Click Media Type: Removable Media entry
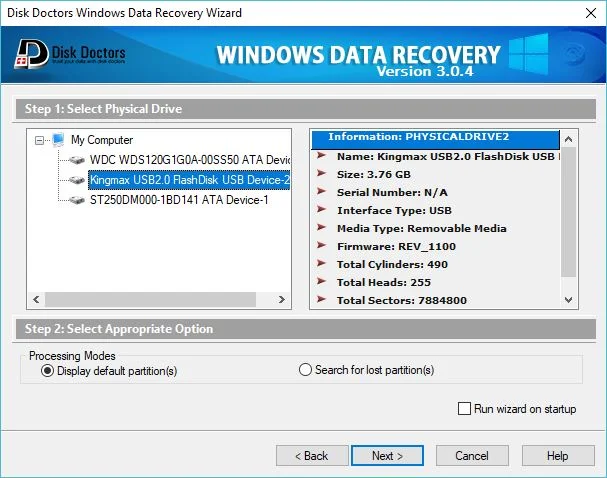 click(x=422, y=228)
